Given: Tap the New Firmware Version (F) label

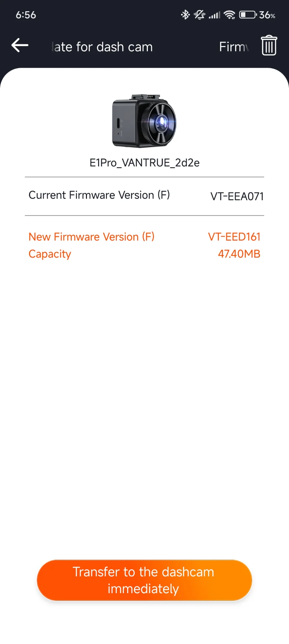Looking at the screenshot, I should click(x=91, y=237).
